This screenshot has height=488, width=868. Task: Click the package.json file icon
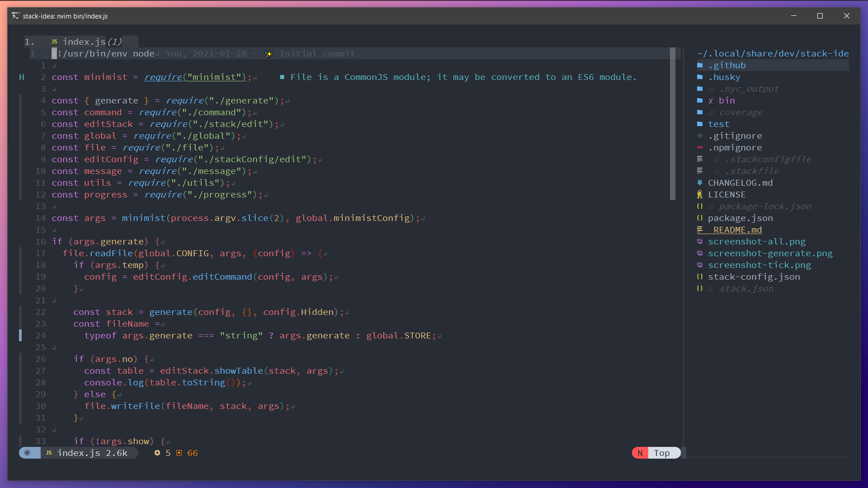click(699, 217)
